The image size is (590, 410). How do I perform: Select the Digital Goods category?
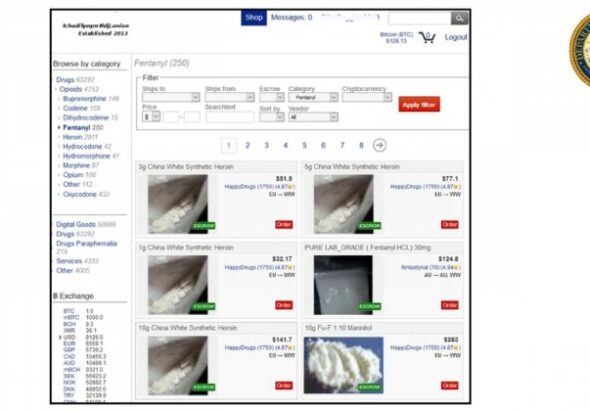(76, 225)
